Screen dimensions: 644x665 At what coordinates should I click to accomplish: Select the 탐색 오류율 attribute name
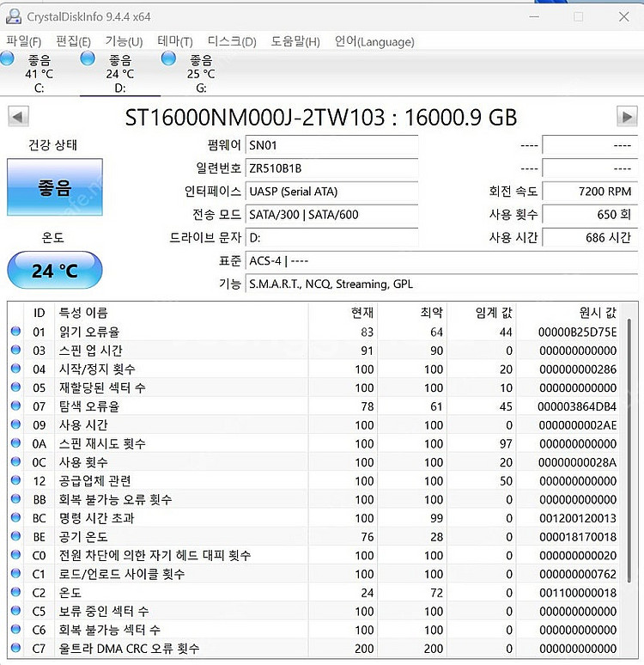tap(89, 406)
